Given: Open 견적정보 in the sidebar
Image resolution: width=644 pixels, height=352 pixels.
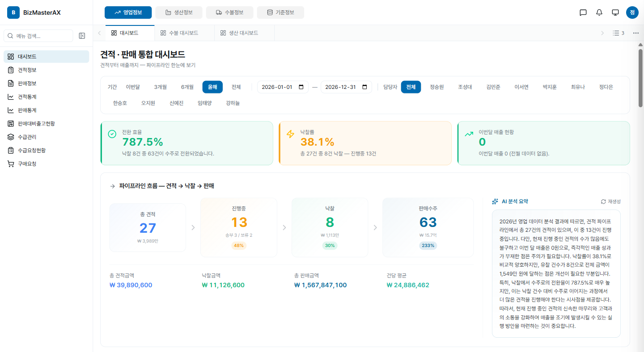Looking at the screenshot, I should (47, 70).
